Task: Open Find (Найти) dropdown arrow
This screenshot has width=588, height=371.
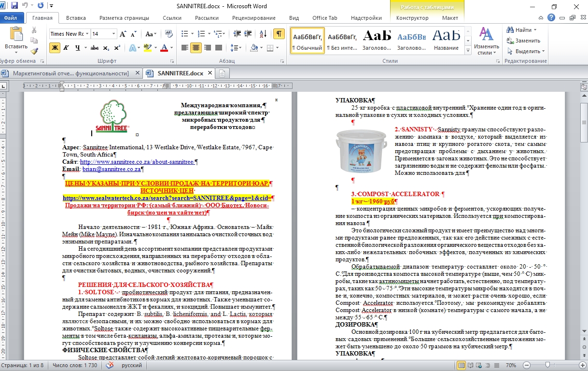Action: click(535, 30)
